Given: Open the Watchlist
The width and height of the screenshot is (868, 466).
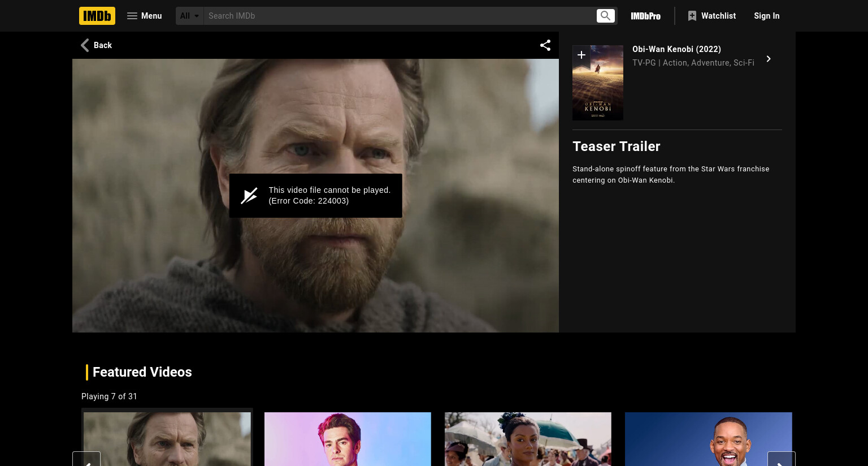Looking at the screenshot, I should pyautogui.click(x=712, y=16).
